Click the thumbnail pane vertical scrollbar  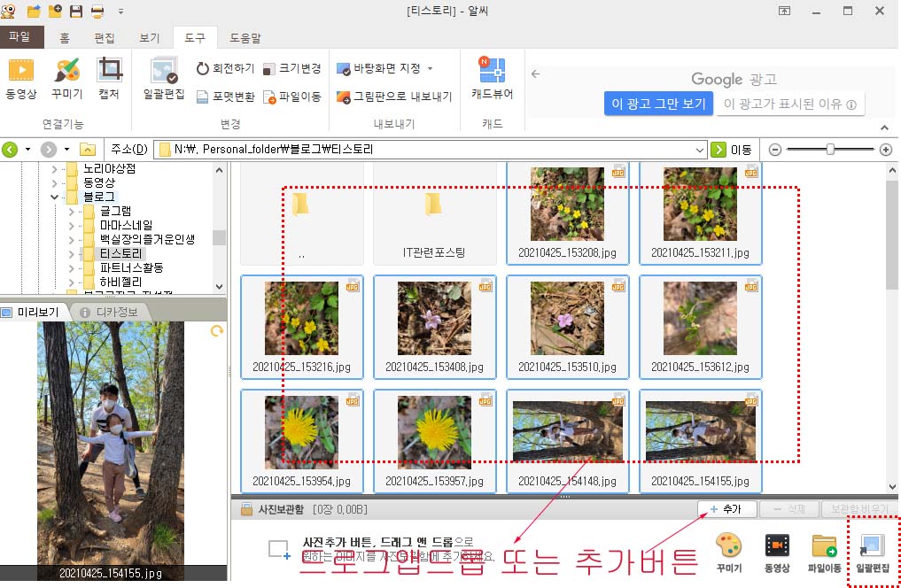tap(892, 236)
